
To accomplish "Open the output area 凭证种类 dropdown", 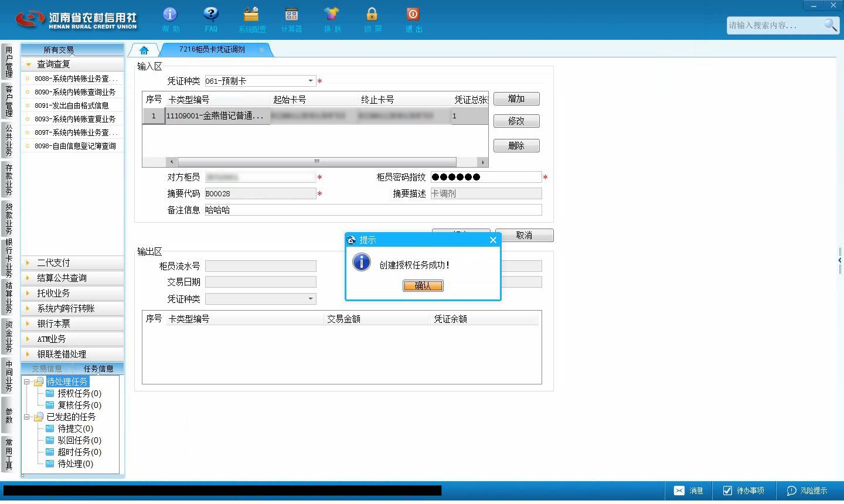I will 311,299.
